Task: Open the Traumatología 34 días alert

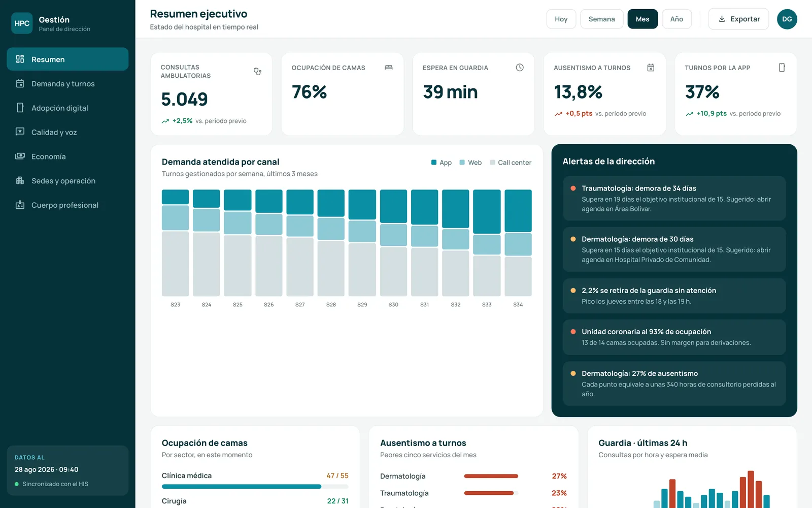Action: coord(674,198)
